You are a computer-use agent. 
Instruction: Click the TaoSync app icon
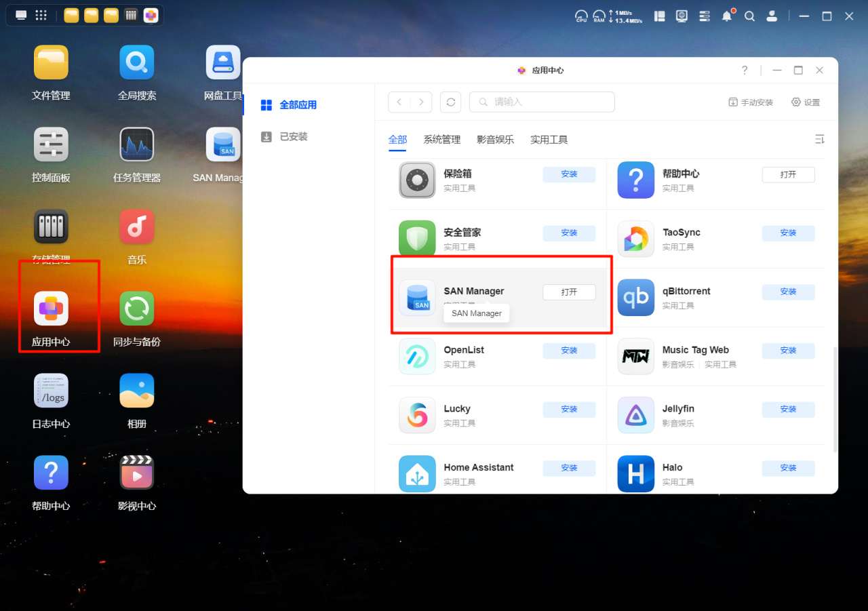(636, 239)
